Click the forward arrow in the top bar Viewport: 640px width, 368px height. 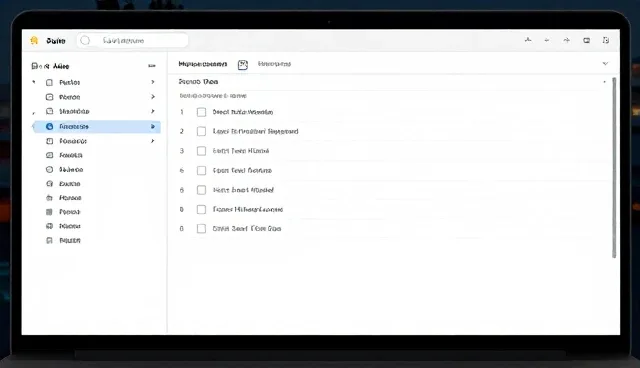coord(567,40)
